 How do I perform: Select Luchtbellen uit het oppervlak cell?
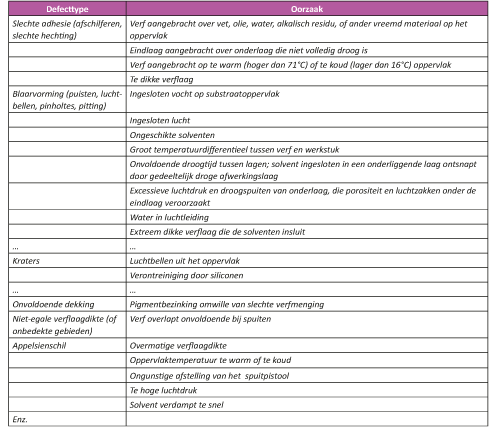point(307,261)
